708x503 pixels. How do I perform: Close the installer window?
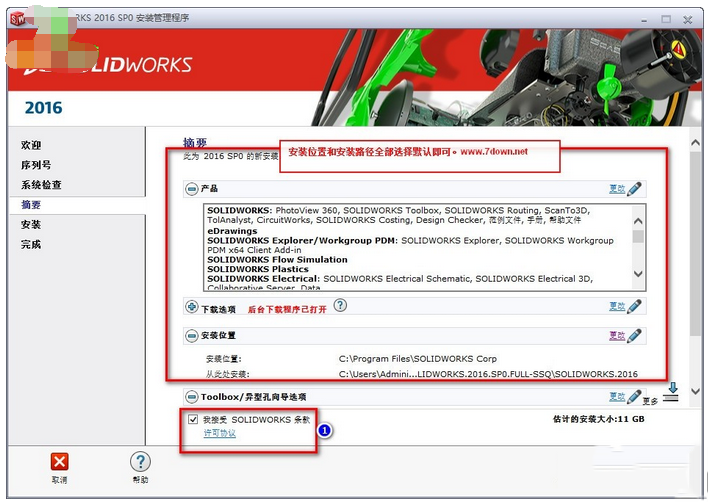click(x=688, y=19)
